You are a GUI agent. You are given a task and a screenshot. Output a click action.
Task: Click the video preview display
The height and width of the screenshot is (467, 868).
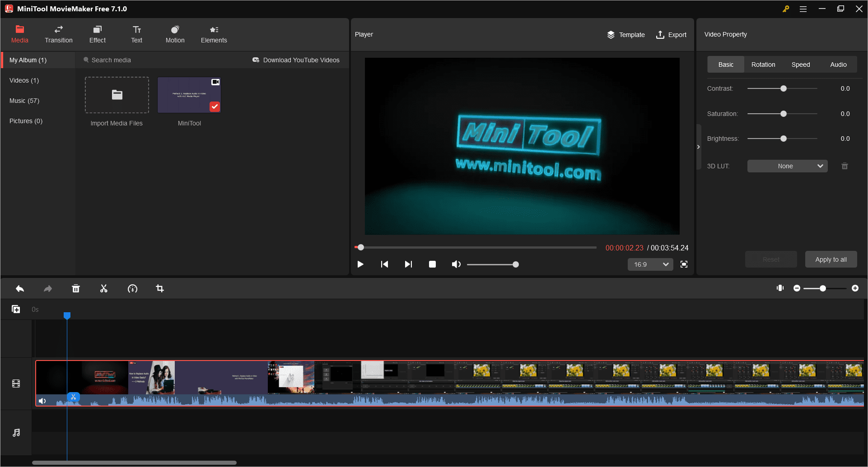tap(522, 146)
